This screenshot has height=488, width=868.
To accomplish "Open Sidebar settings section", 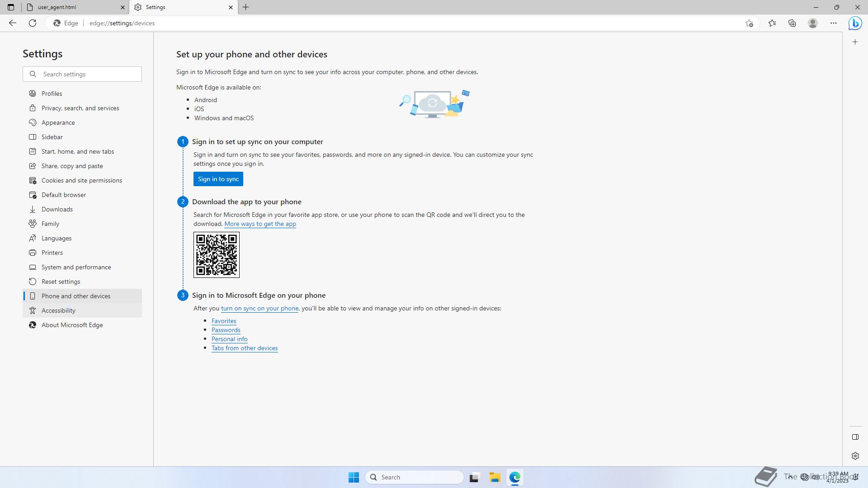I will click(x=82, y=137).
